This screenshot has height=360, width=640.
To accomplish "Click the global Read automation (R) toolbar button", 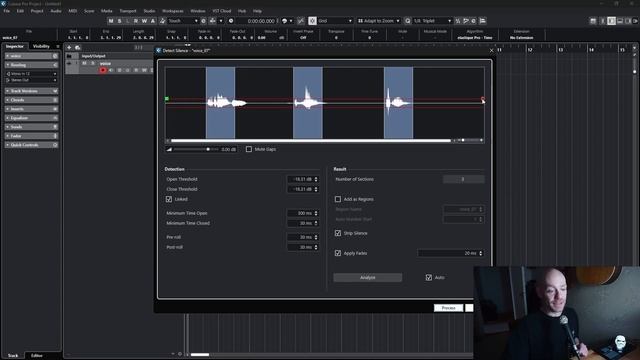I will click(x=136, y=21).
